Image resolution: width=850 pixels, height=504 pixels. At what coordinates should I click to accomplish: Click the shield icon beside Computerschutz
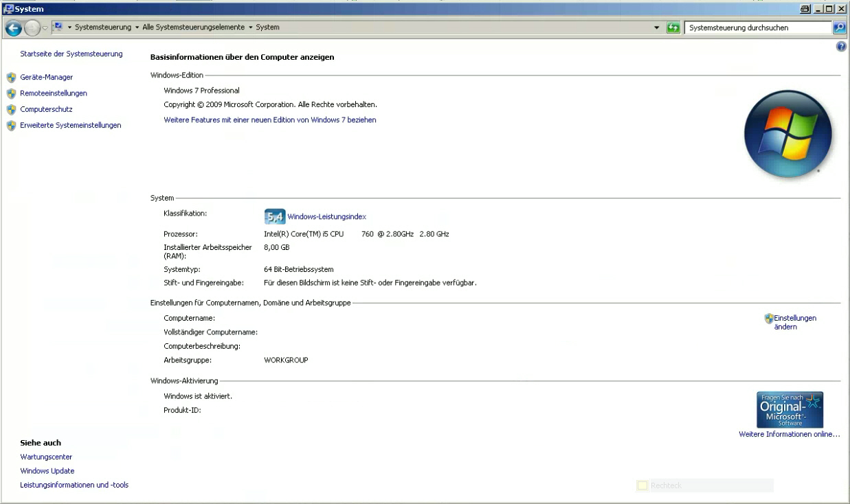pyautogui.click(x=11, y=109)
